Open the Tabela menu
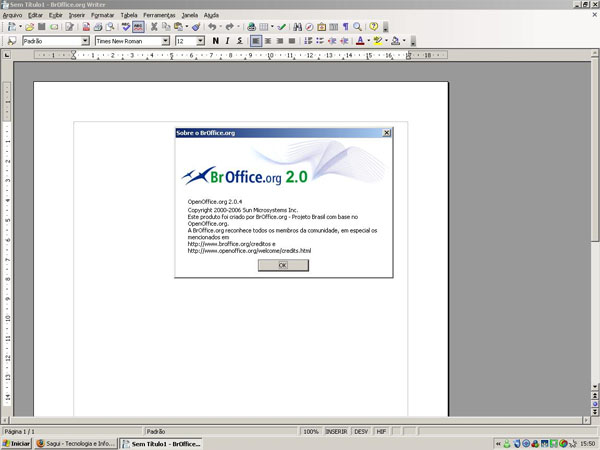 click(129, 15)
